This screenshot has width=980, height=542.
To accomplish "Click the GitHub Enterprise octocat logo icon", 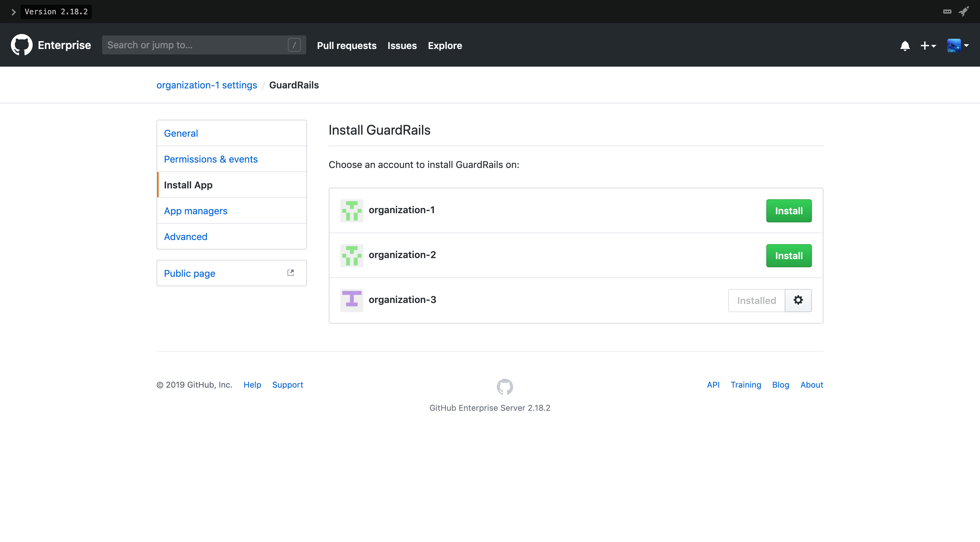I will (22, 45).
